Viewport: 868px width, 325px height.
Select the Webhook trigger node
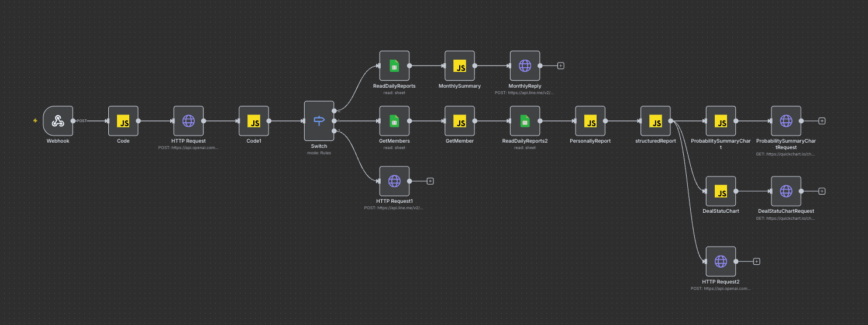58,121
